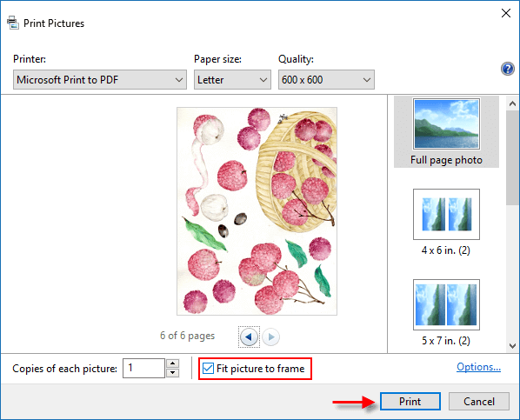Click the 'Paper size:' label

(218, 59)
